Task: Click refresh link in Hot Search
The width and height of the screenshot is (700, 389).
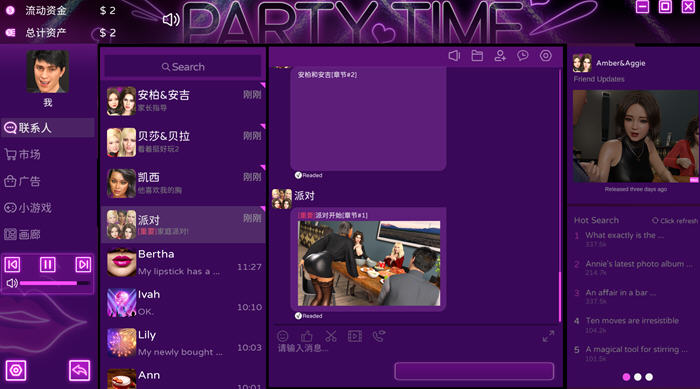Action: pos(674,221)
